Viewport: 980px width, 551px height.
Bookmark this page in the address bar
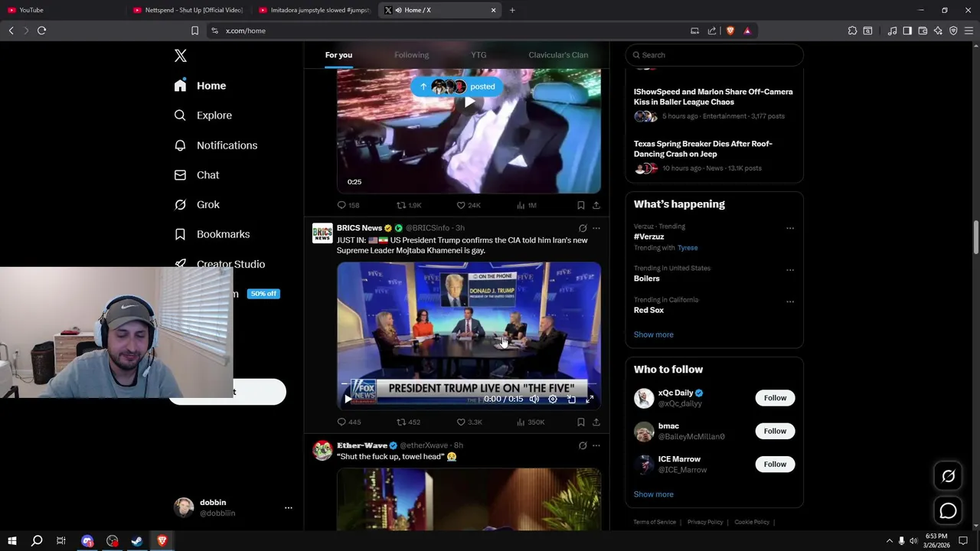[194, 31]
